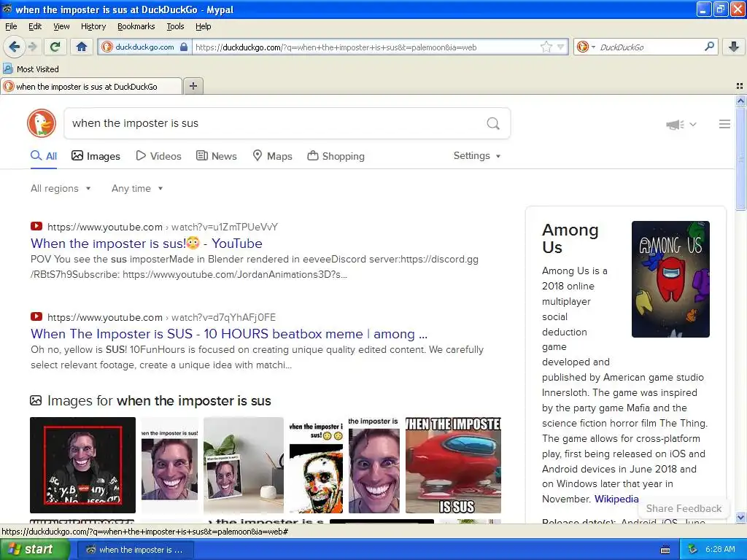The image size is (747, 560).
Task: Open the View menu
Action: coord(61,27)
